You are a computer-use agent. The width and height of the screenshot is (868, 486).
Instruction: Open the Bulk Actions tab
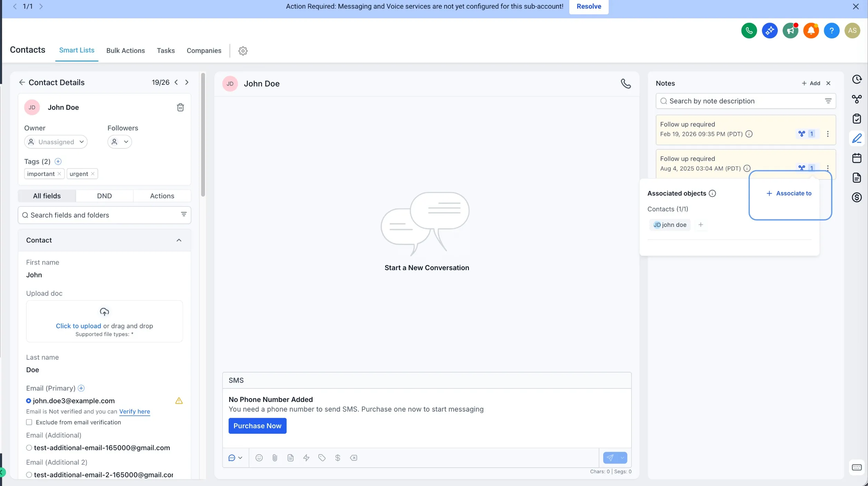coord(125,51)
